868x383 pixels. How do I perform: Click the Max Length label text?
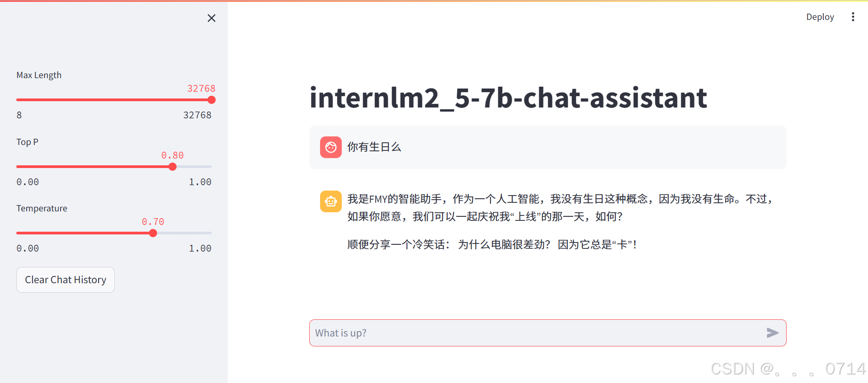tap(39, 75)
